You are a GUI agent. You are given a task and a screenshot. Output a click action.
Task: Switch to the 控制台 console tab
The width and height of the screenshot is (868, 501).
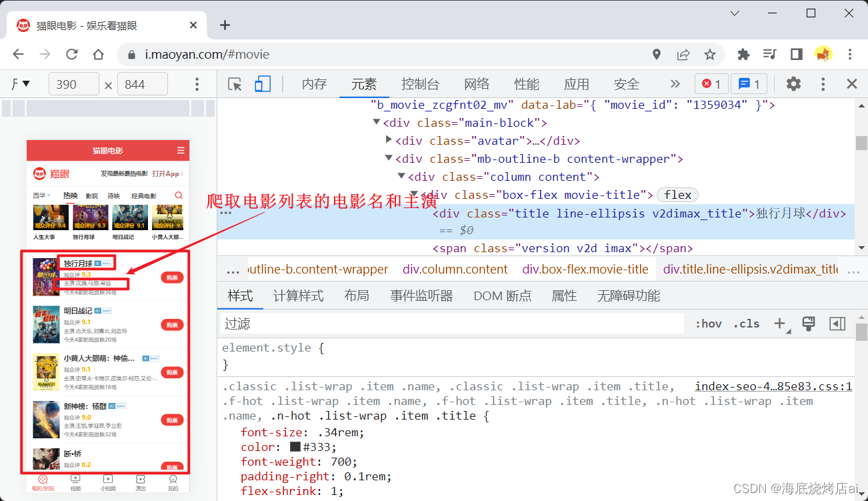click(420, 84)
